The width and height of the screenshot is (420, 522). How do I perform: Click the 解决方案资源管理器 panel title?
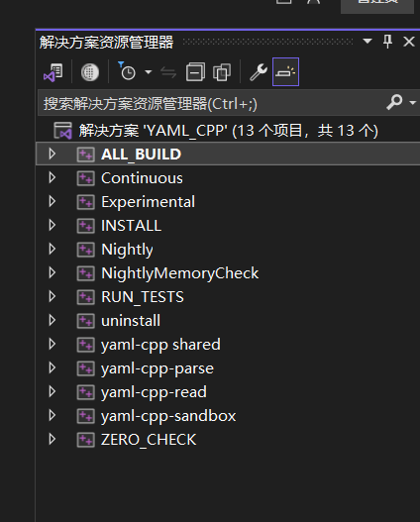click(107, 43)
